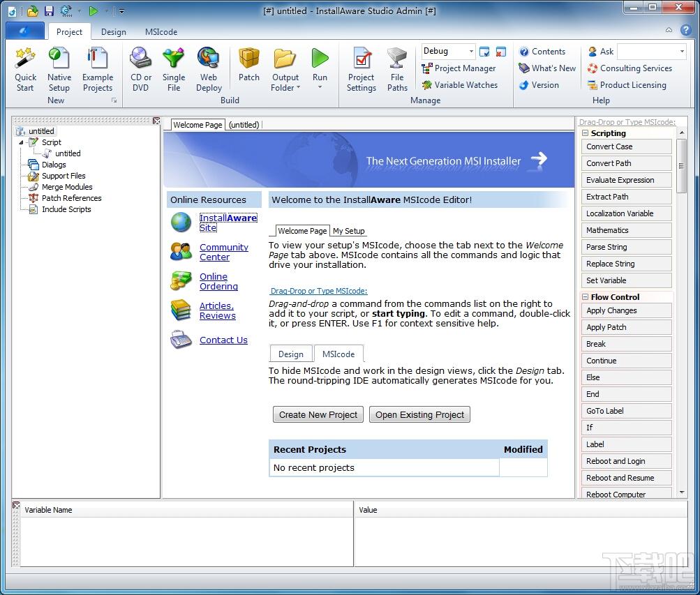This screenshot has height=595, width=700.
Task: Click the Ask search input field
Action: click(648, 52)
